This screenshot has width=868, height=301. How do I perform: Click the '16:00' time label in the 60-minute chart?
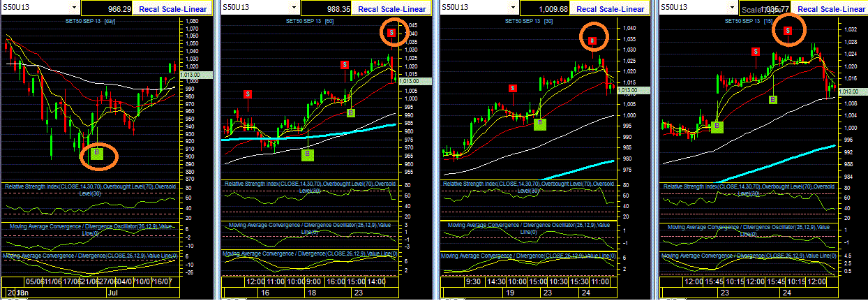pos(334,281)
